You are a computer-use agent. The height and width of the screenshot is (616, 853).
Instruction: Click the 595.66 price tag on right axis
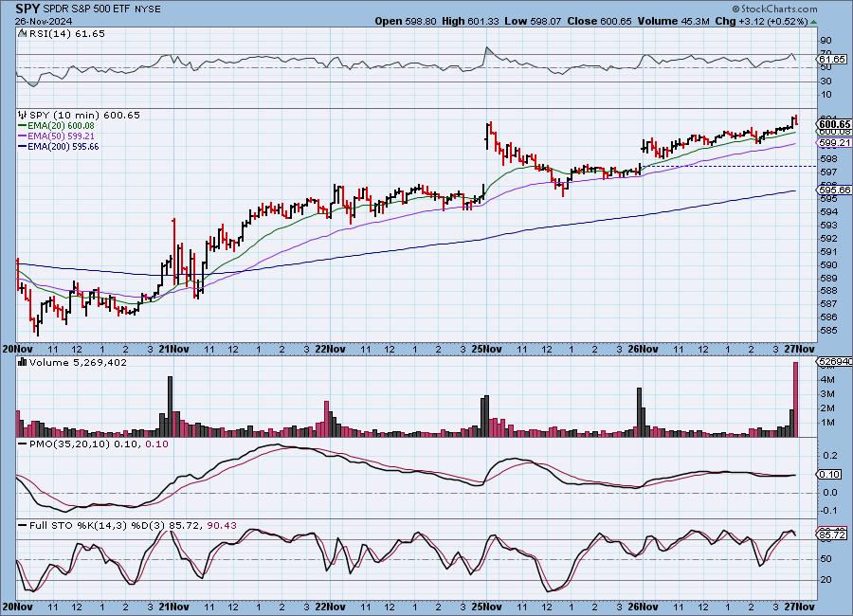[834, 190]
